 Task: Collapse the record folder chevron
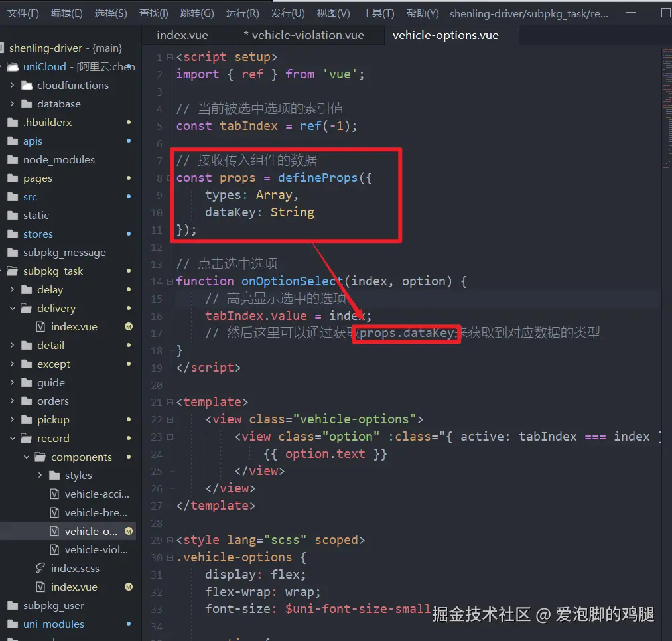click(x=12, y=438)
